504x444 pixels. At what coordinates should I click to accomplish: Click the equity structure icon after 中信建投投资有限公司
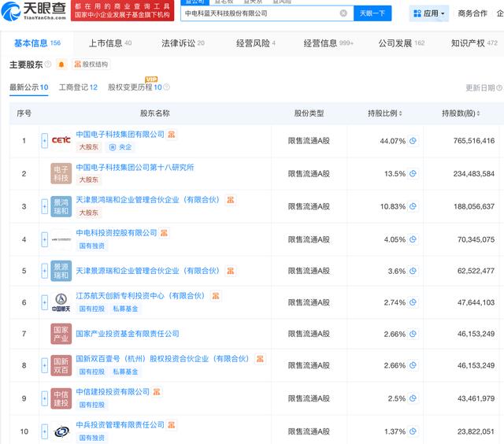tap(157, 392)
